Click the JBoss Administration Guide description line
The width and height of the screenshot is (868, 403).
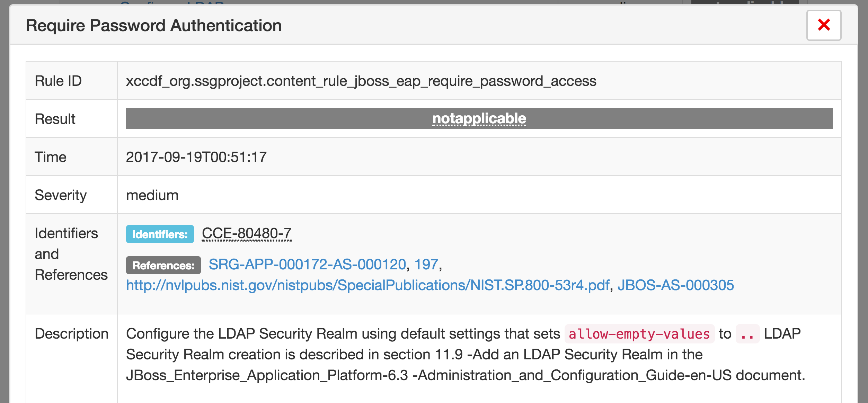tap(466, 375)
